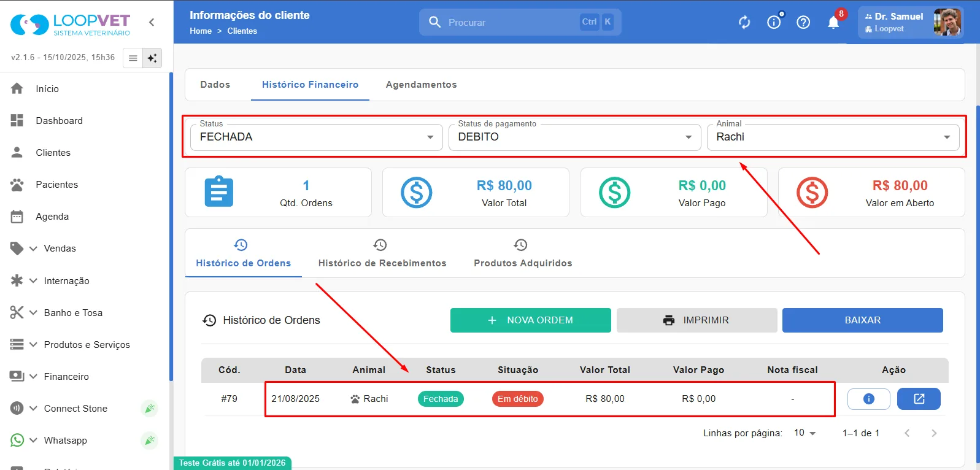The image size is (980, 470).
Task: Click the BAIXAR button
Action: 863,320
